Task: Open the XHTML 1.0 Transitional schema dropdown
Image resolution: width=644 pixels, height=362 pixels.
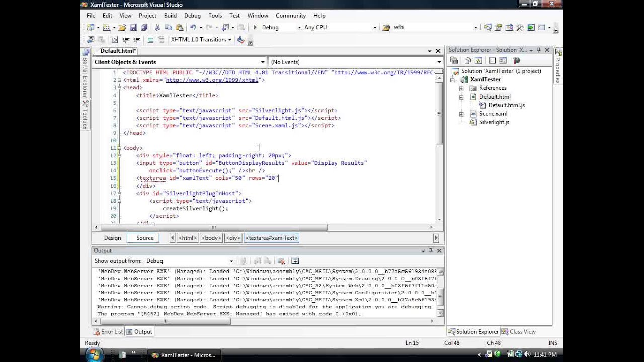Action: (x=229, y=39)
